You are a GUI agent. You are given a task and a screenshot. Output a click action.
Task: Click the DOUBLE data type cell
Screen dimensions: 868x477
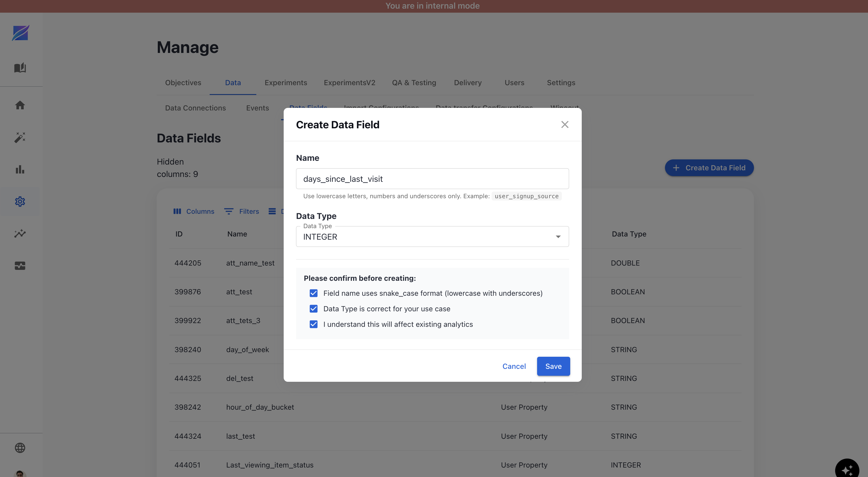coord(625,263)
